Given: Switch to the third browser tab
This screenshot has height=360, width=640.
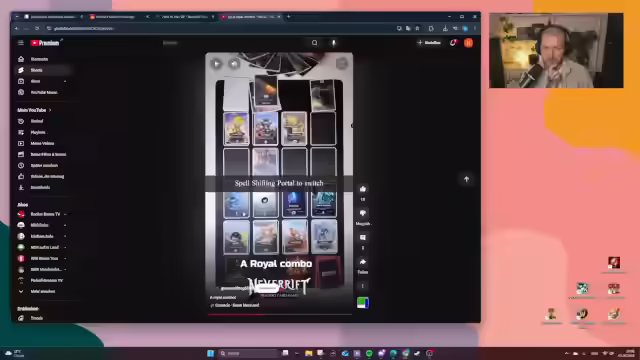Looking at the screenshot, I should tap(184, 17).
